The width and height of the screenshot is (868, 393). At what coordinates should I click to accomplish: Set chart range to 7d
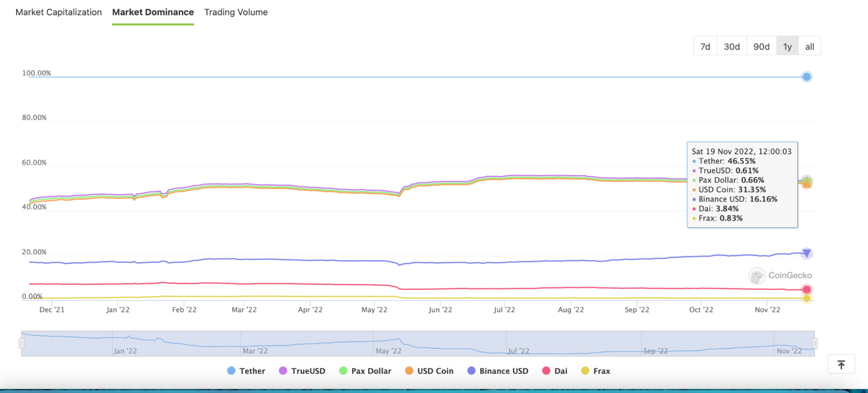pos(705,46)
